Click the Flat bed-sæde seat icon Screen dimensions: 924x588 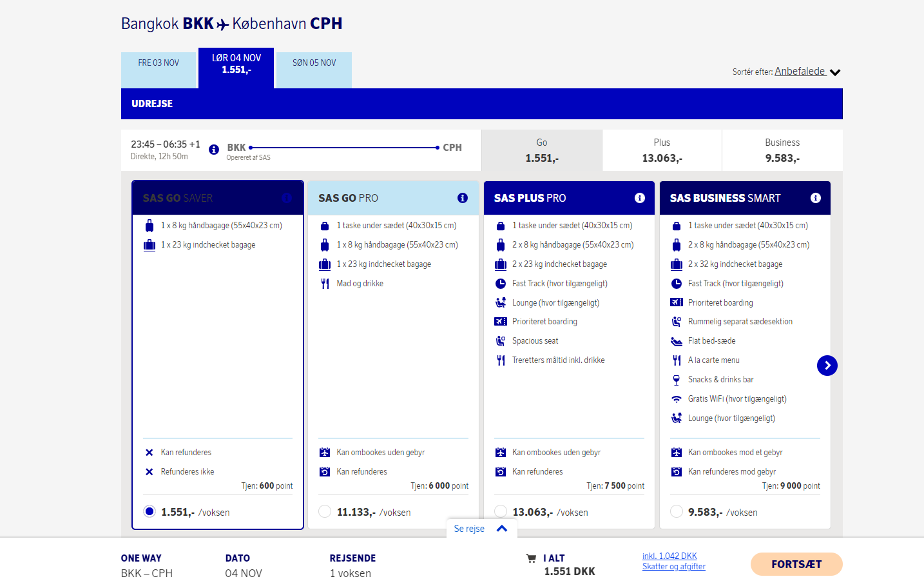(x=677, y=341)
